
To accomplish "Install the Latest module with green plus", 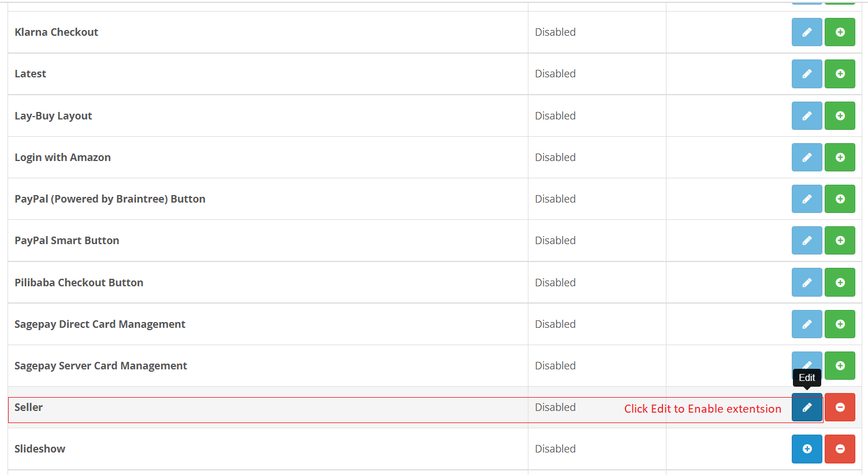I will point(840,74).
